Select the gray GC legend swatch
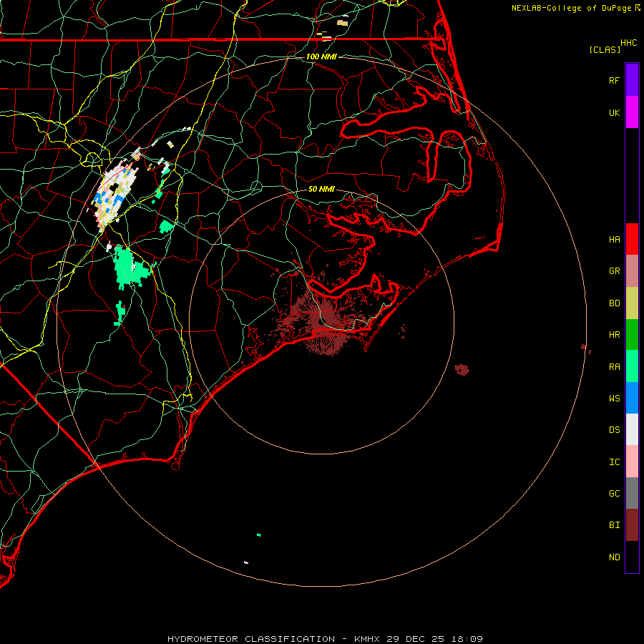 click(x=632, y=493)
